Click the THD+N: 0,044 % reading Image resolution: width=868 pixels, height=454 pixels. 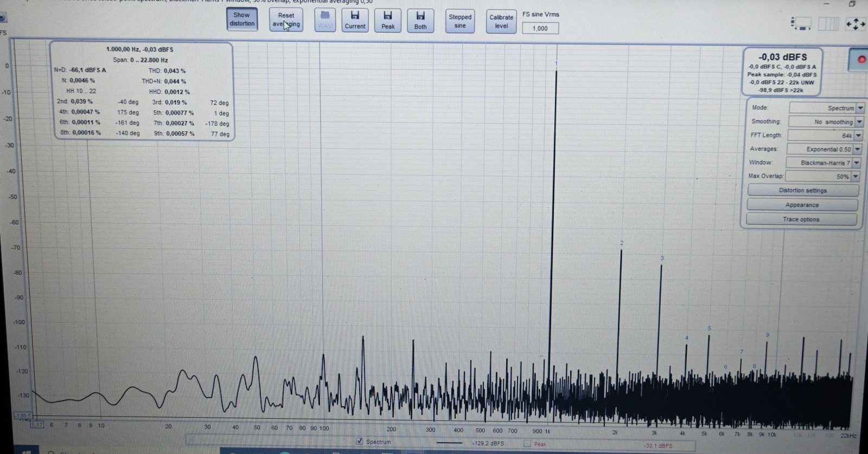click(x=164, y=81)
